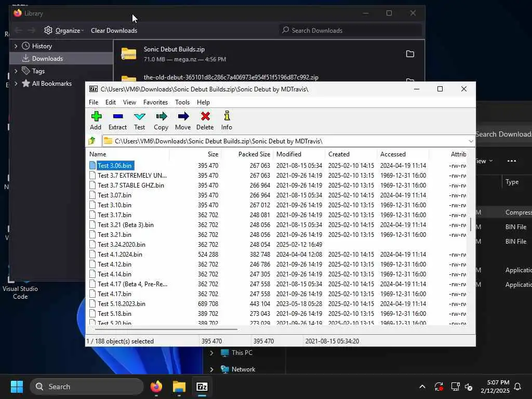Viewport: 532px width, 399px height.
Task: Select file Test 3.06.bin
Action: click(x=114, y=166)
